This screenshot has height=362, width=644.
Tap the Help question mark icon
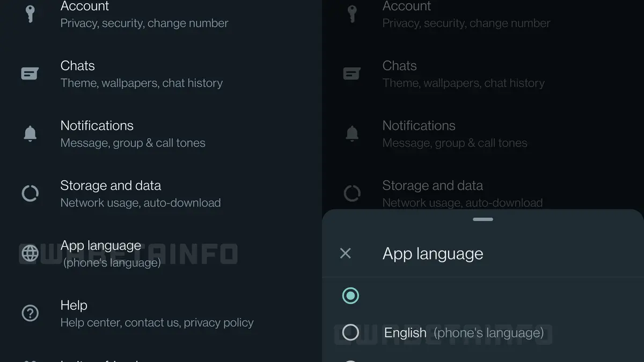coord(30,313)
